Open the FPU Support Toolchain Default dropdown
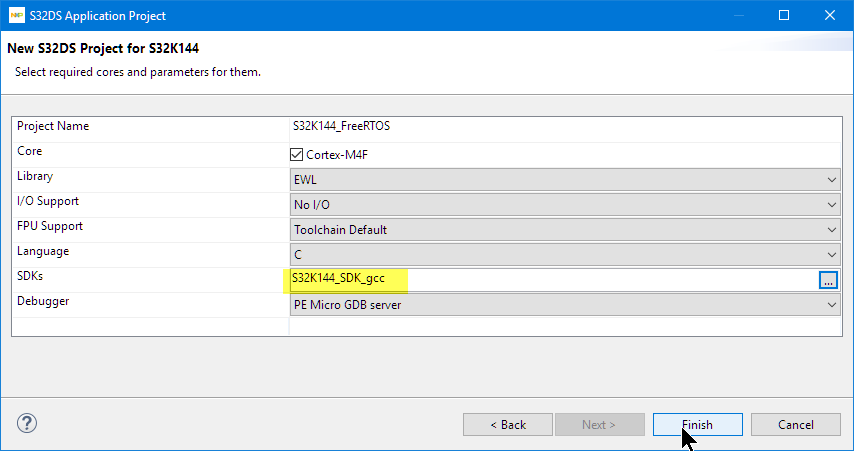Screen dimensions: 854x451 pos(564,229)
